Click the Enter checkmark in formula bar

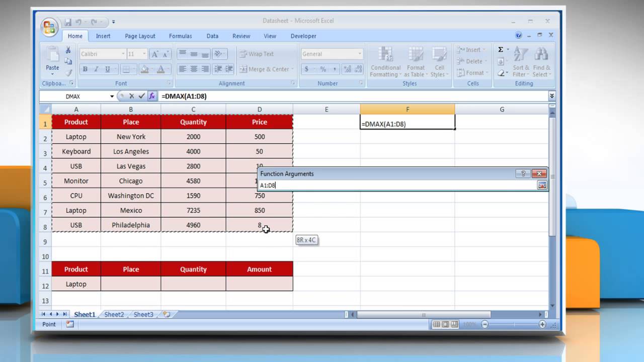click(x=141, y=96)
